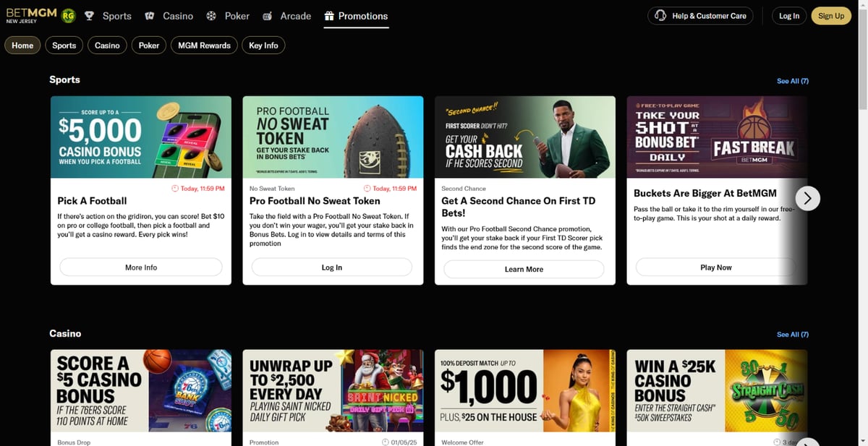This screenshot has width=868, height=446.
Task: Open the green RG responsible gaming badge
Action: 68,15
